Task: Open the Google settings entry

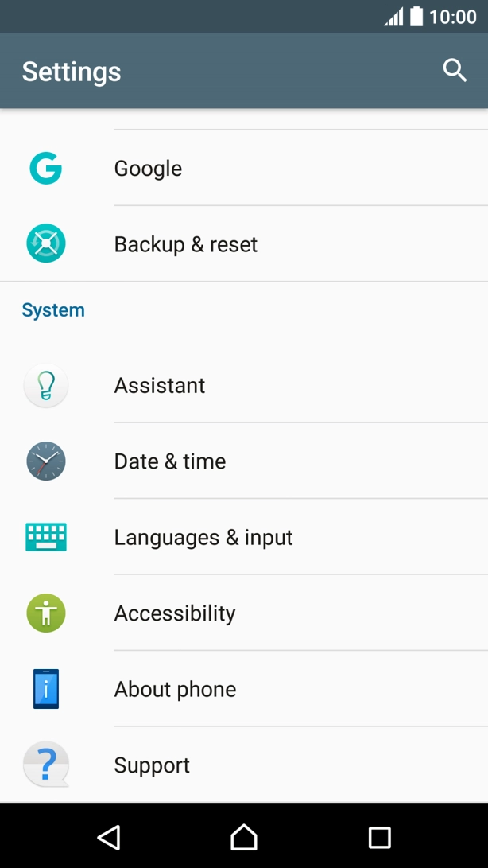Action: click(148, 169)
